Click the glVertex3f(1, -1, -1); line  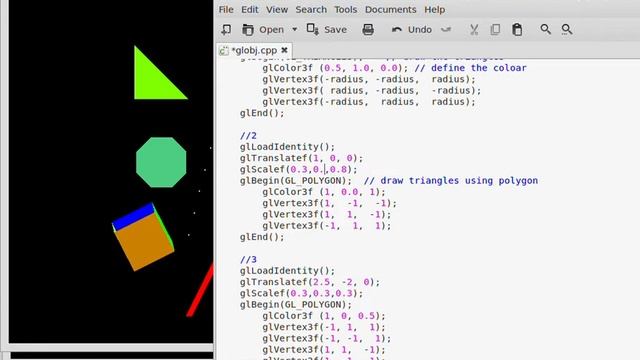point(329,203)
